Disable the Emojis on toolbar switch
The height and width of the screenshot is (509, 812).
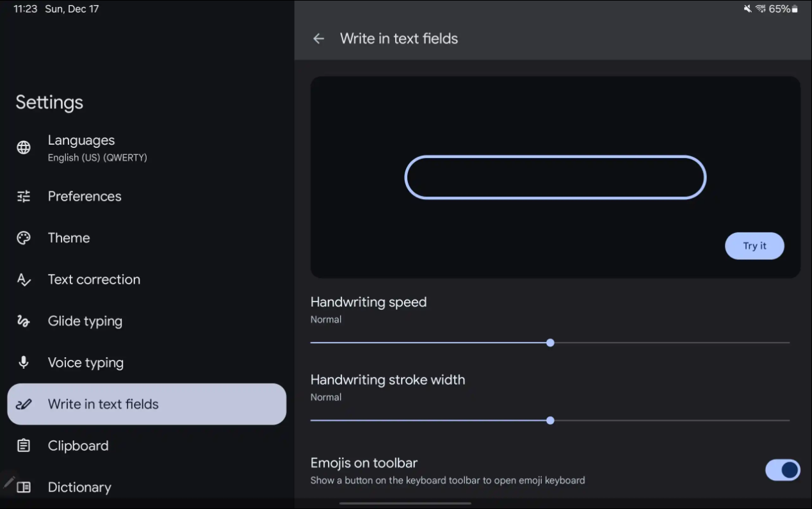point(782,471)
